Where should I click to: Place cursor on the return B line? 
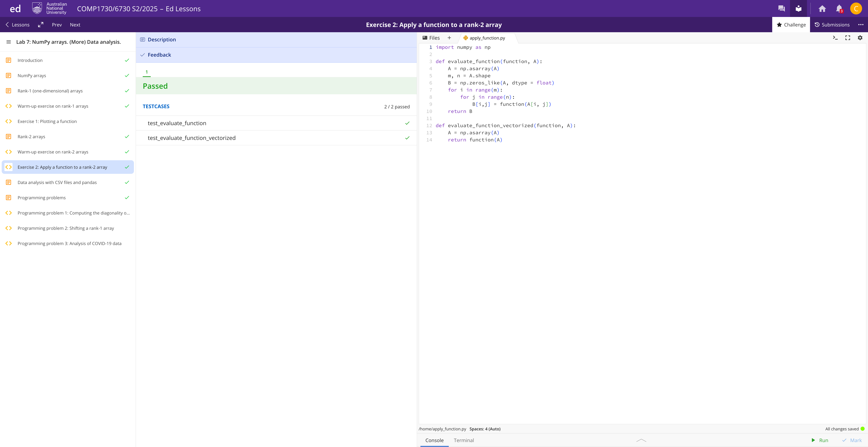(x=460, y=111)
